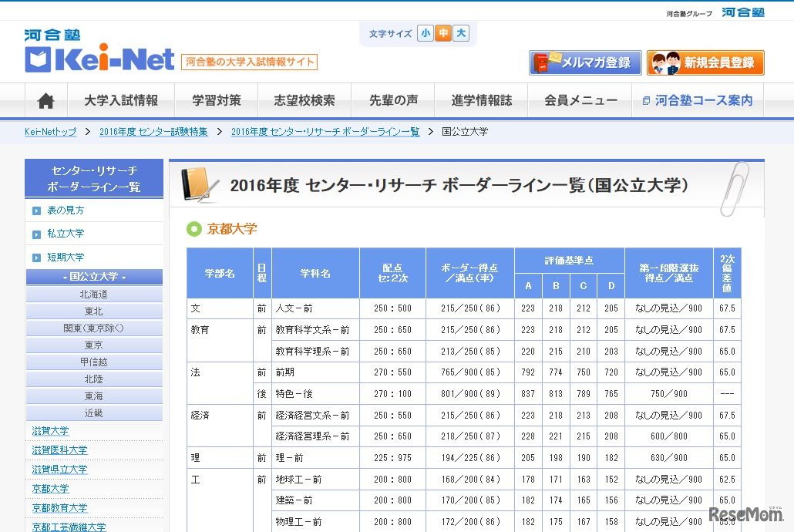This screenshot has height=532, width=794.
Task: Switch to the 先輩の声 navigation tab
Action: pos(394,101)
